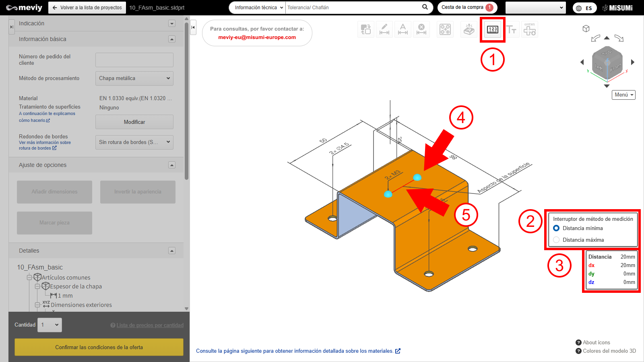This screenshot has width=644, height=362.
Task: Click the search magnifier icon
Action: tap(425, 7)
